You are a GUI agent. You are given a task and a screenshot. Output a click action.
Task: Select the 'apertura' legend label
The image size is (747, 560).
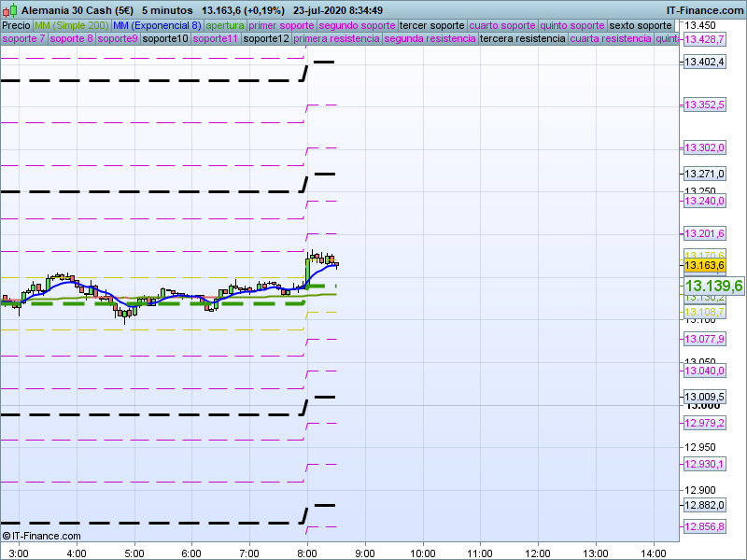[x=225, y=25]
